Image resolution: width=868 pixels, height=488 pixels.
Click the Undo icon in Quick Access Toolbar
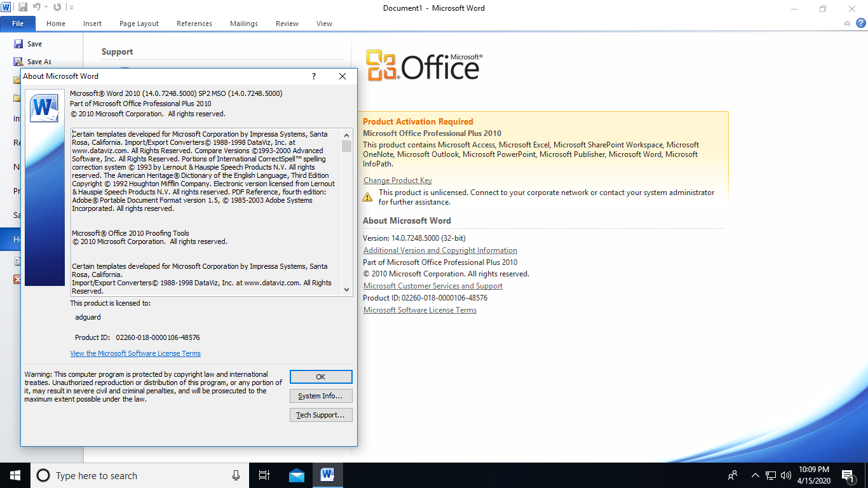37,8
